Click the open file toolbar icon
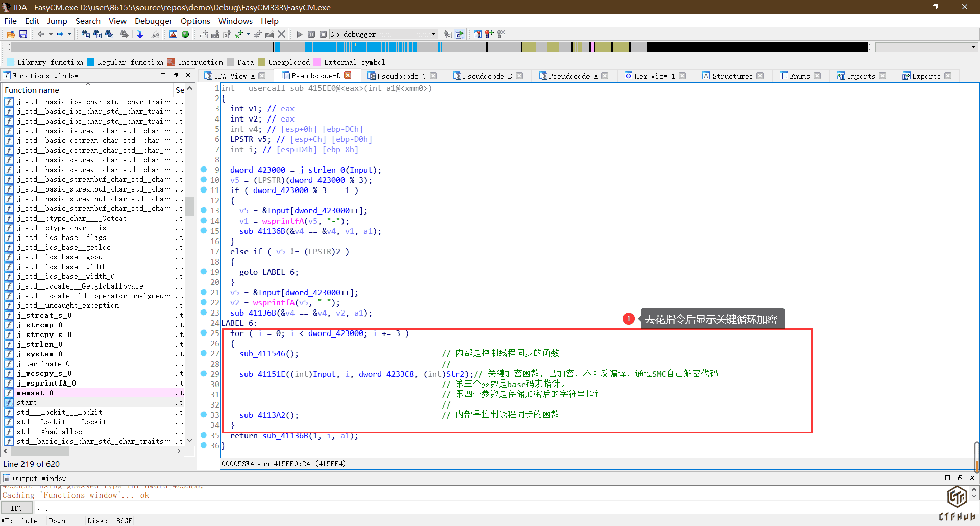 [11, 34]
